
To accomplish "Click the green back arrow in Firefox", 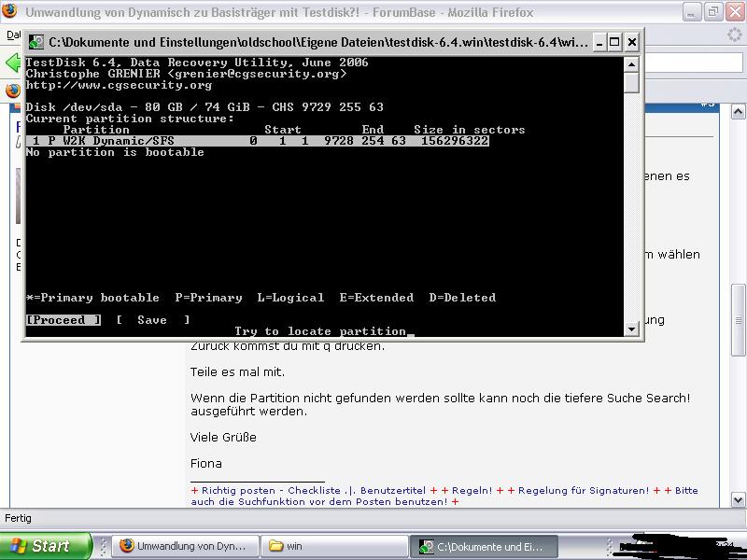I will pos(13,63).
